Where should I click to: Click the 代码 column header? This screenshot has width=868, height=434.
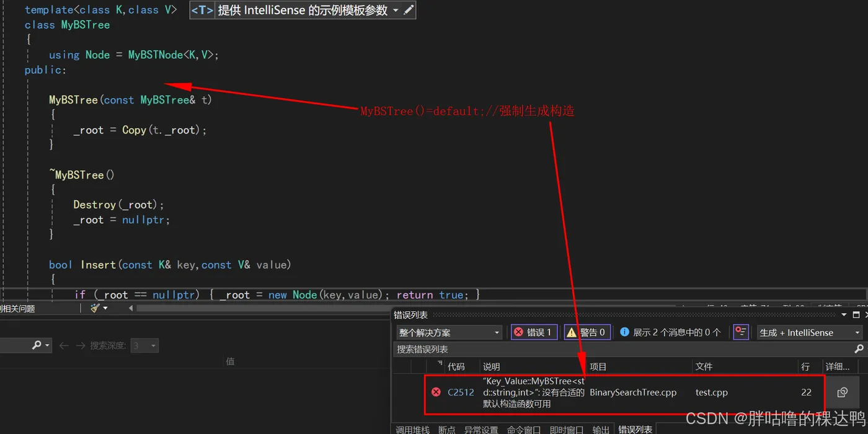456,366
